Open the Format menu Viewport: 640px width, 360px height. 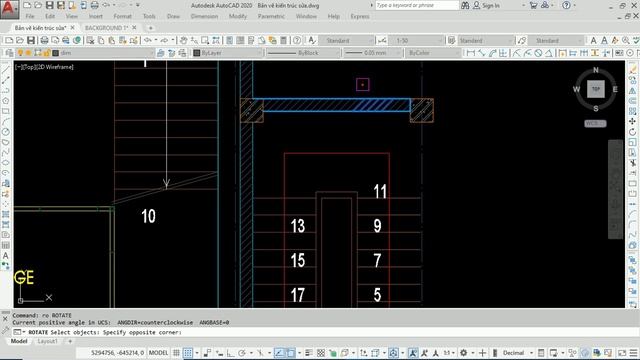(x=122, y=16)
